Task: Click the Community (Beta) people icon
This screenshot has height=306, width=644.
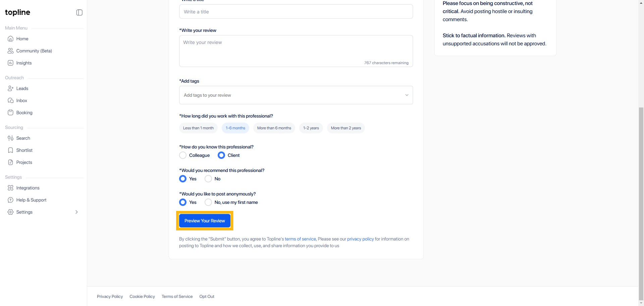Action: [x=10, y=51]
